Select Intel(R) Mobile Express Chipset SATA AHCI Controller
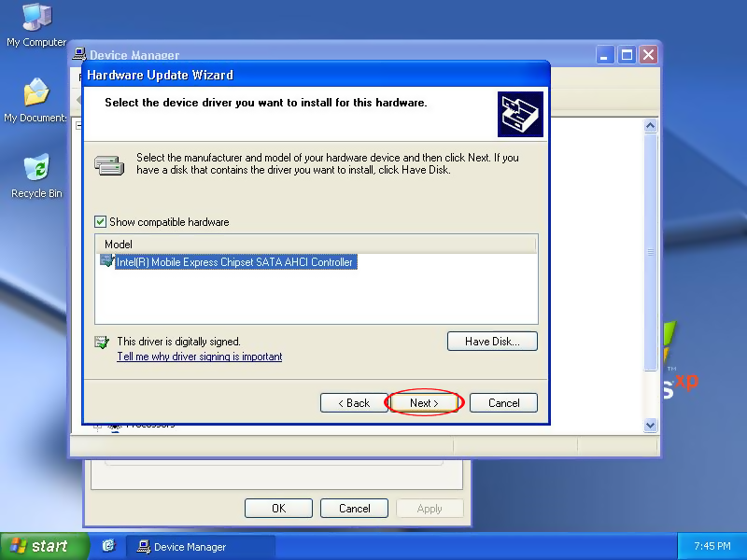This screenshot has width=747, height=560. click(235, 262)
